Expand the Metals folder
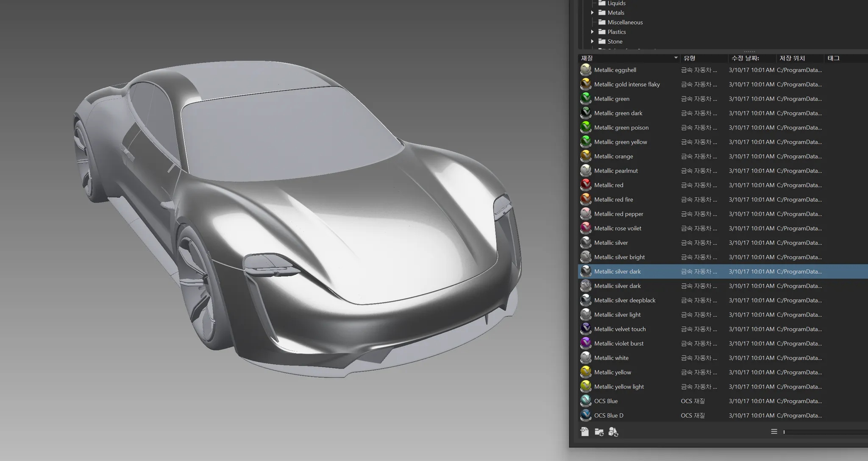868x461 pixels. pyautogui.click(x=592, y=13)
